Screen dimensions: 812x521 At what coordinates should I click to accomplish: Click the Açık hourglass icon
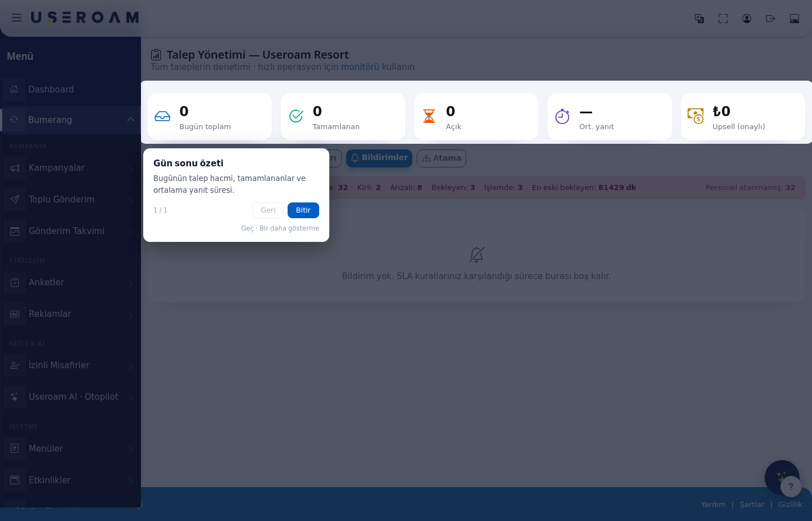(x=429, y=116)
